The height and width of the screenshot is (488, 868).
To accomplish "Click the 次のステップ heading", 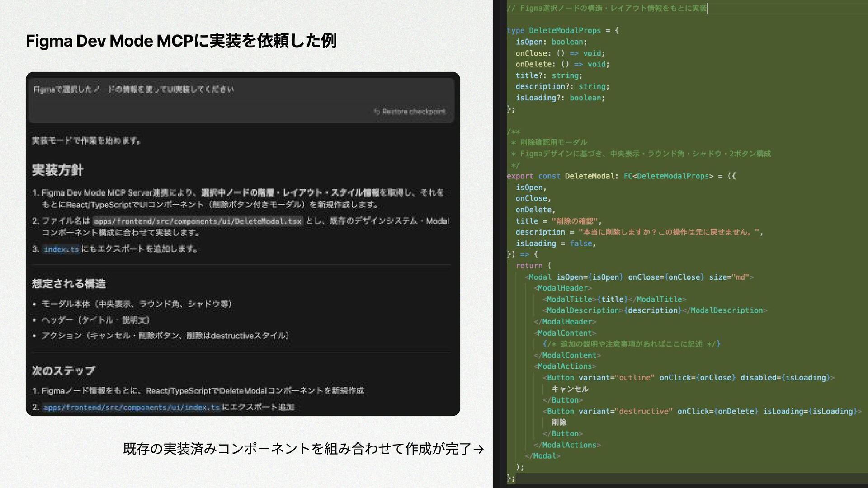I will point(63,371).
